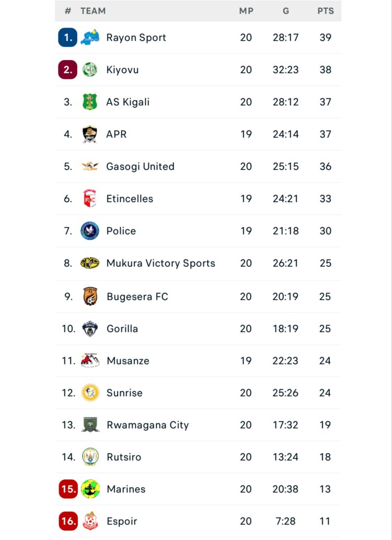Click the Mukura Victory Sports logo
This screenshot has height=540, width=392.
click(90, 263)
